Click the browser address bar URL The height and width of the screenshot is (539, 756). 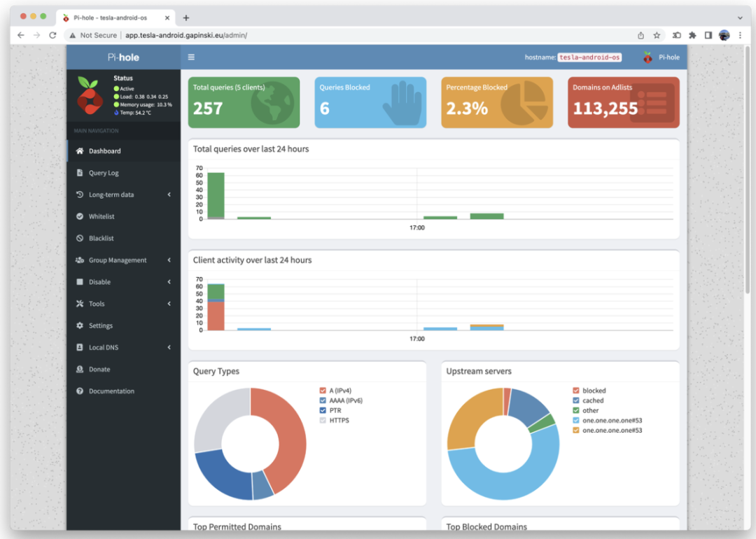(186, 35)
